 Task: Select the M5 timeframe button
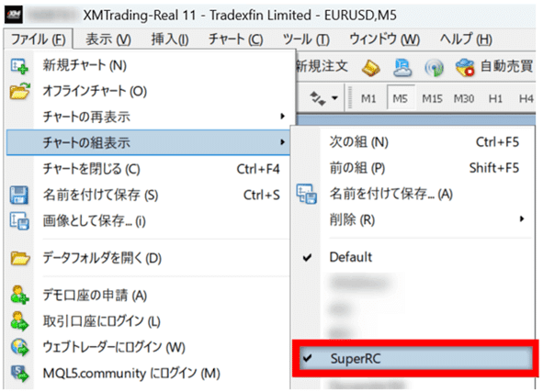tap(401, 98)
